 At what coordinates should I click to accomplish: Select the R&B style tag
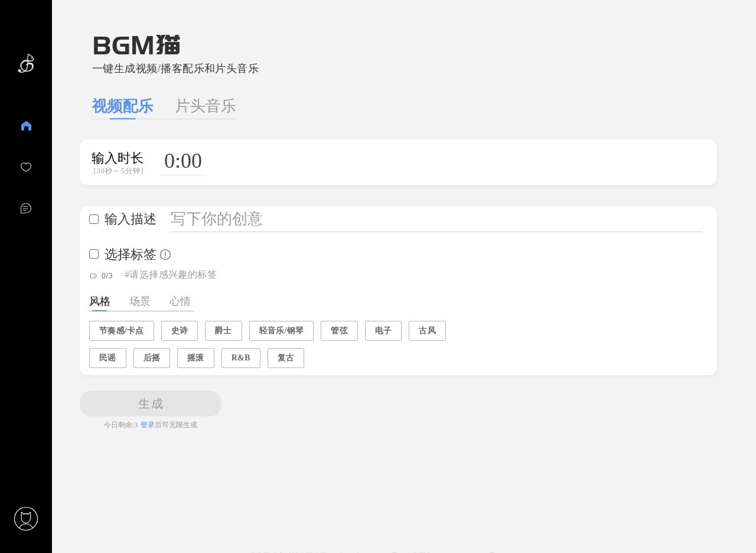tap(240, 357)
